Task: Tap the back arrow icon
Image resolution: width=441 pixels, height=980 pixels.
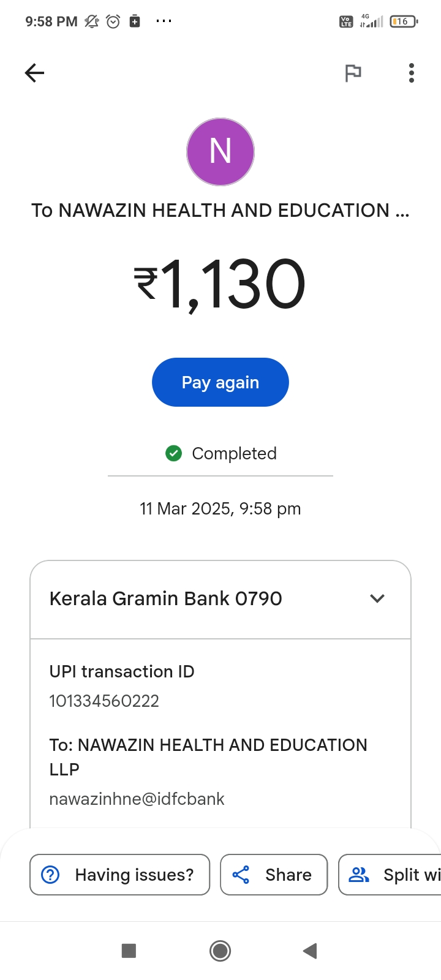Action: click(34, 73)
